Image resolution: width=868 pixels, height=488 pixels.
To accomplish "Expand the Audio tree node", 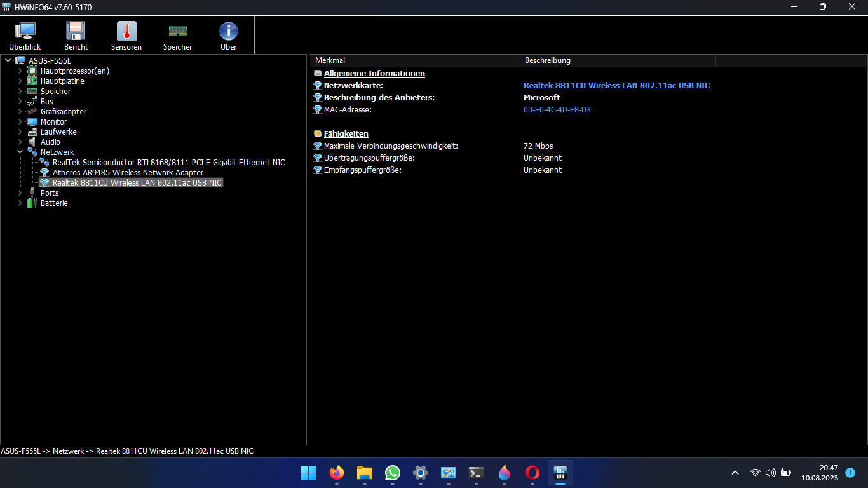I will coord(20,142).
